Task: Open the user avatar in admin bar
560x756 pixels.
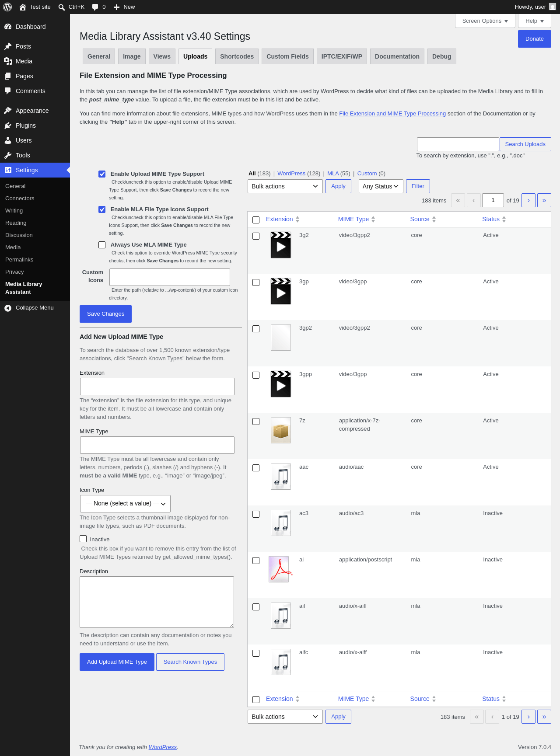Action: click(x=553, y=7)
